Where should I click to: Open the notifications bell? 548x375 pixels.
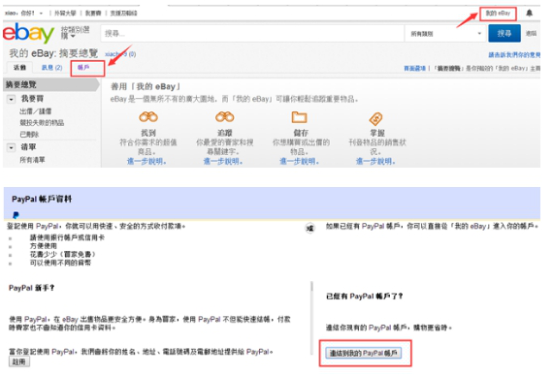coord(529,13)
